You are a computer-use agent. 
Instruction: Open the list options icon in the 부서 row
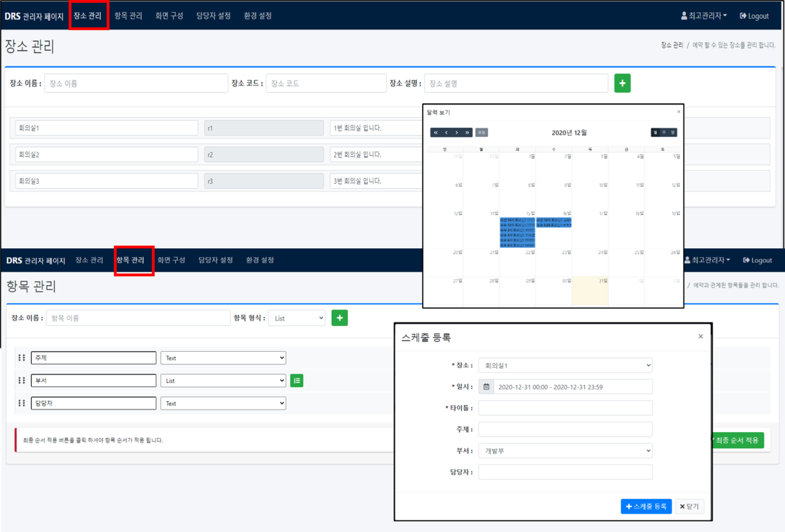[x=297, y=381]
